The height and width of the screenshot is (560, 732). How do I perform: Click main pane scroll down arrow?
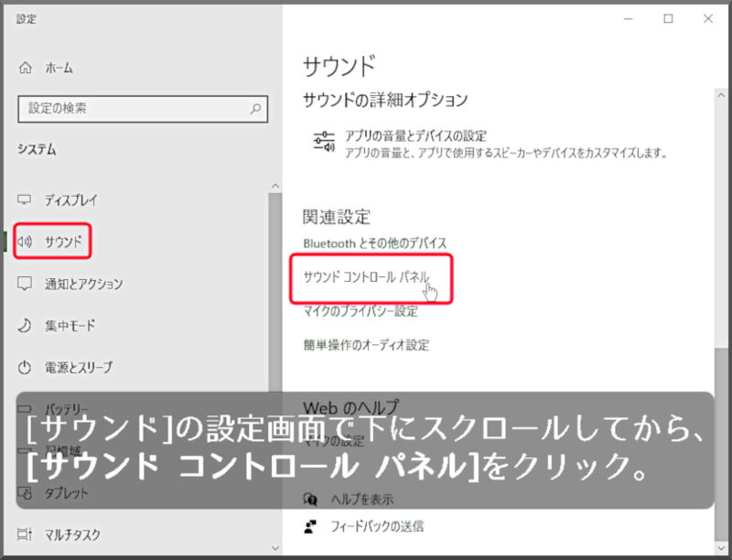(721, 548)
